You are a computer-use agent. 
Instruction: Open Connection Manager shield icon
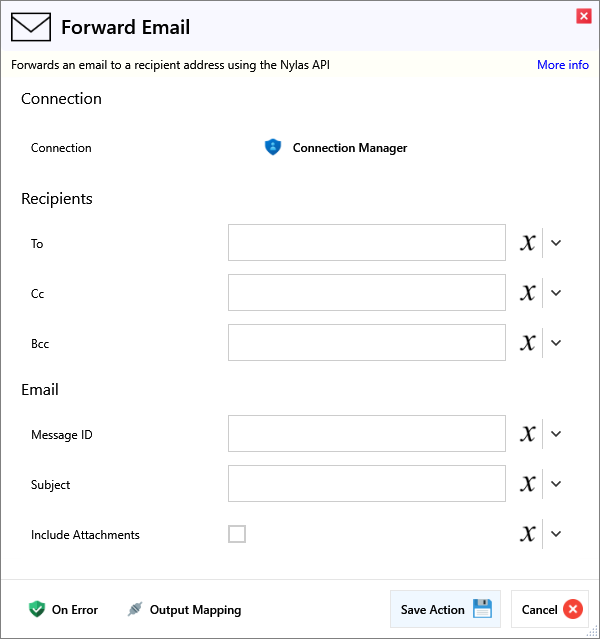pyautogui.click(x=273, y=148)
